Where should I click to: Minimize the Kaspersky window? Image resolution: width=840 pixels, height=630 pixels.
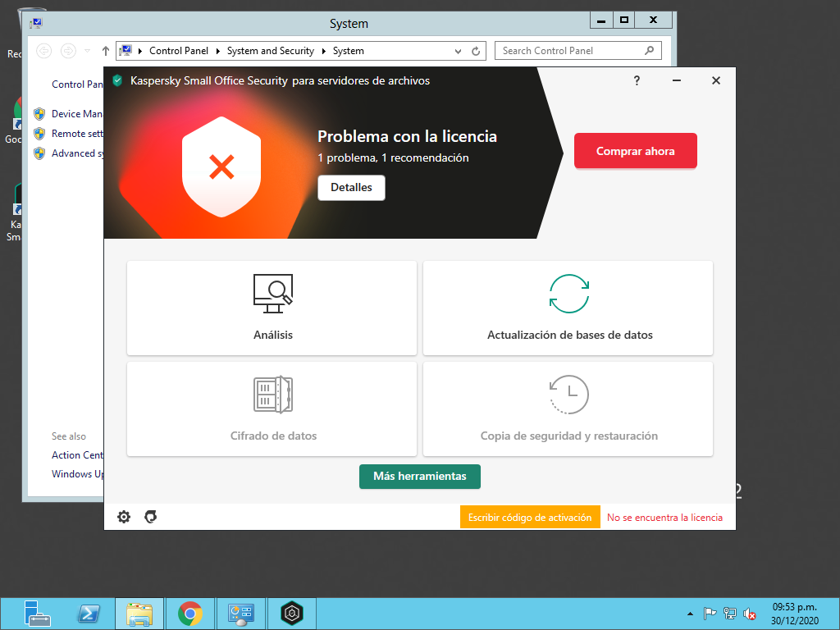[677, 80]
